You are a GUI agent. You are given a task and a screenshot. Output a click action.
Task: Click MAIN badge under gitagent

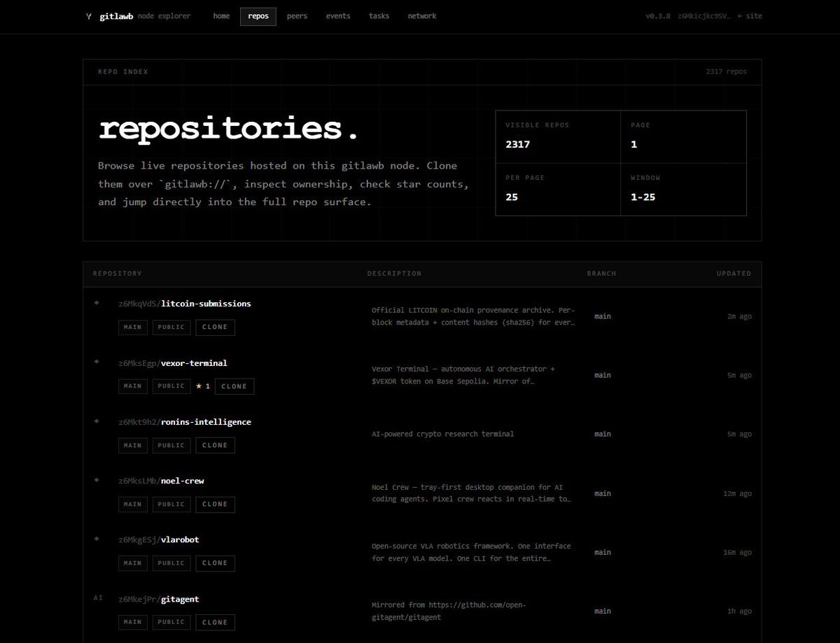pyautogui.click(x=133, y=622)
